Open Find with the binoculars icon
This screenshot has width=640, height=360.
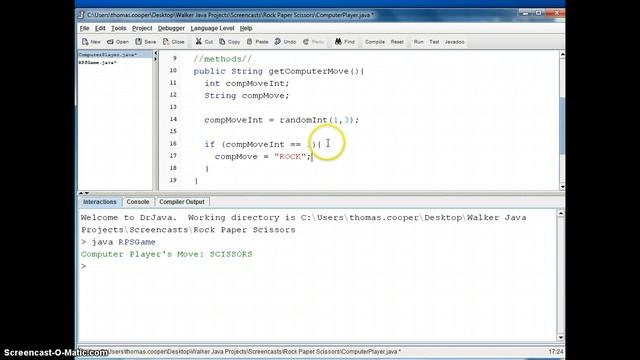pyautogui.click(x=338, y=42)
